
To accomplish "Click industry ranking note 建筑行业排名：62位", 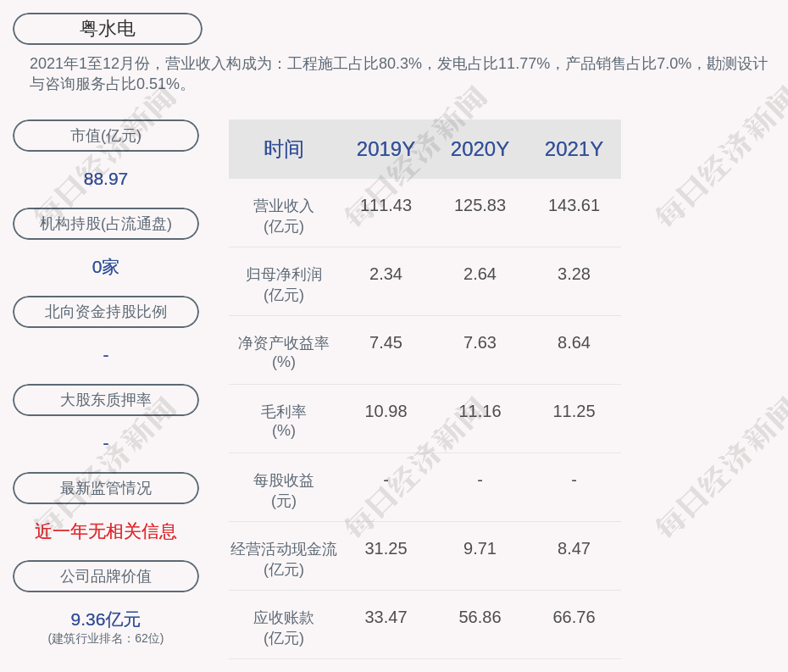I will click(x=106, y=638).
